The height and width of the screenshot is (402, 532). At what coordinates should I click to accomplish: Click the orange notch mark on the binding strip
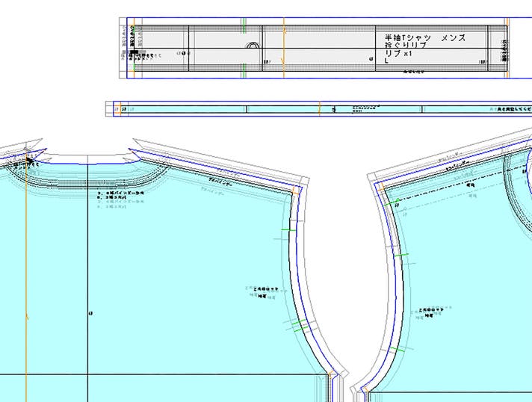[x=320, y=109]
